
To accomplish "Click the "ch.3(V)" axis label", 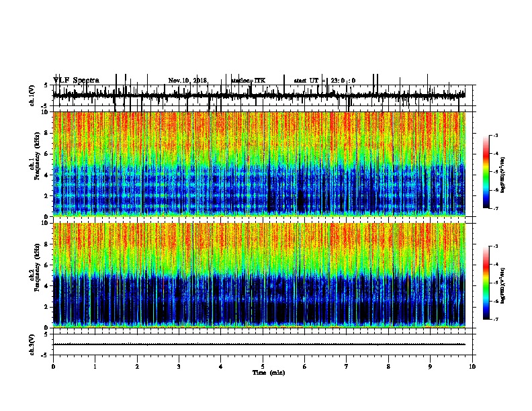I will [32, 345].
